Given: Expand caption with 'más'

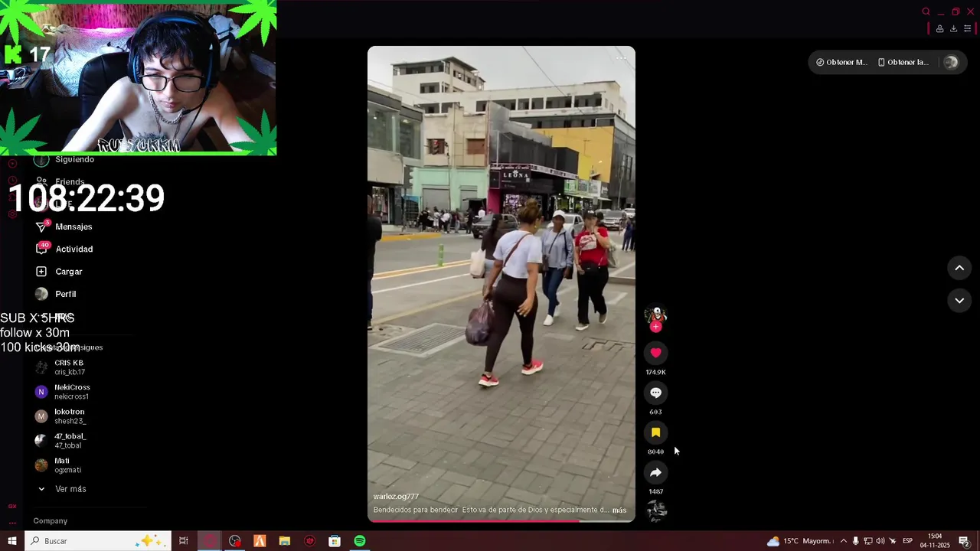Looking at the screenshot, I should point(619,510).
